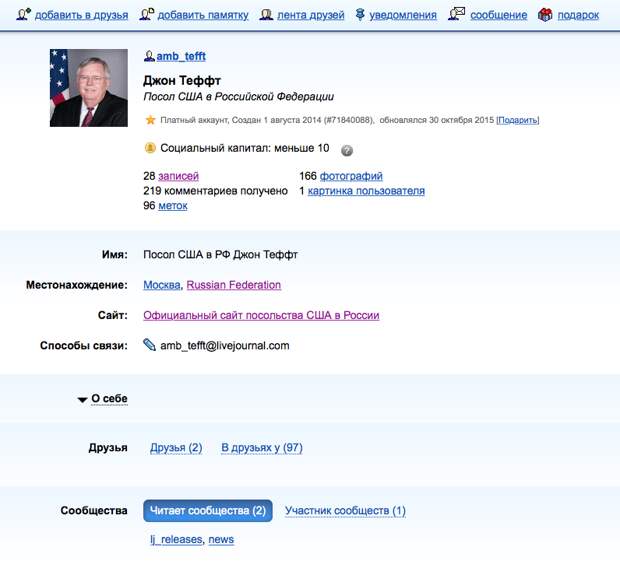The image size is (620, 561).
Task: Switch to 'Участник сообществ (1)' tab
Action: (345, 510)
